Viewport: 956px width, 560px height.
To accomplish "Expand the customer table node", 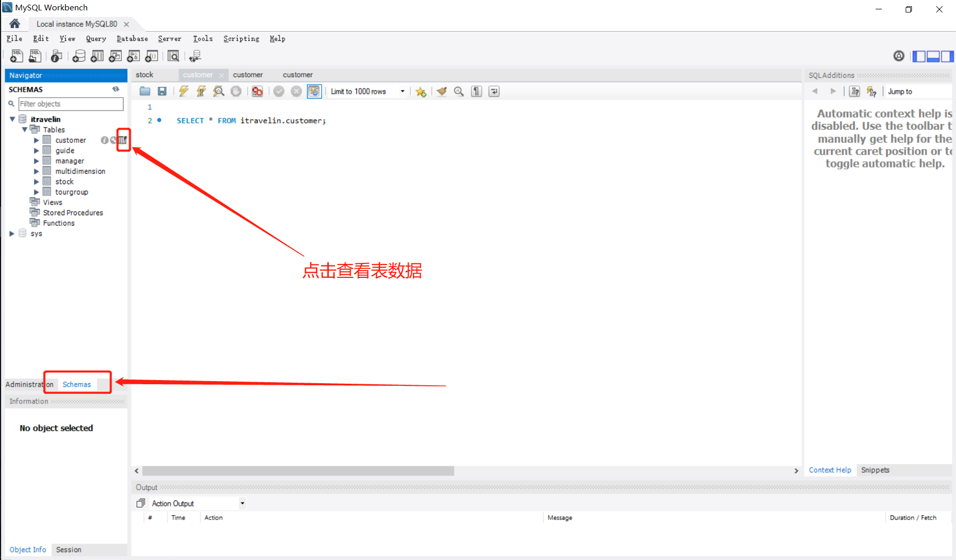I will (36, 140).
